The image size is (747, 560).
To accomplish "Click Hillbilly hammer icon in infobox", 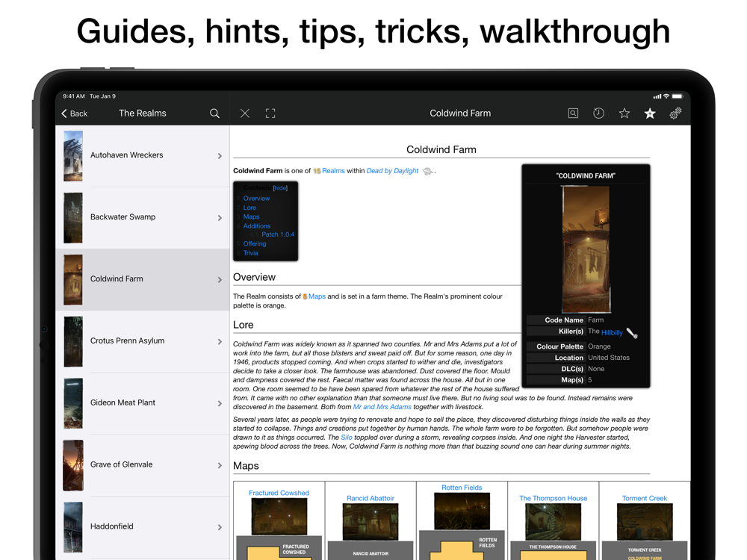I will 632,333.
